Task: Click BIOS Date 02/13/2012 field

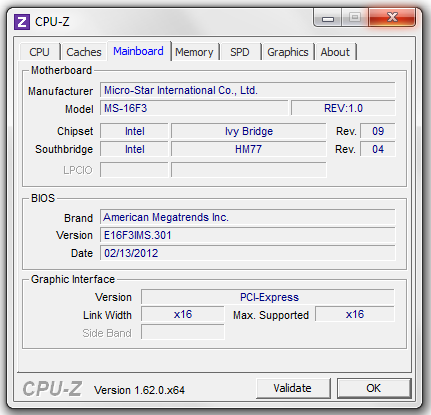Action: tap(248, 253)
